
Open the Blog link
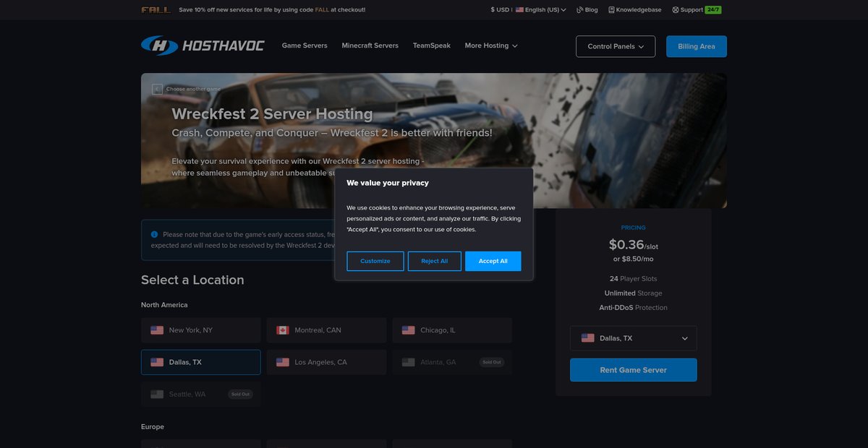(x=587, y=10)
